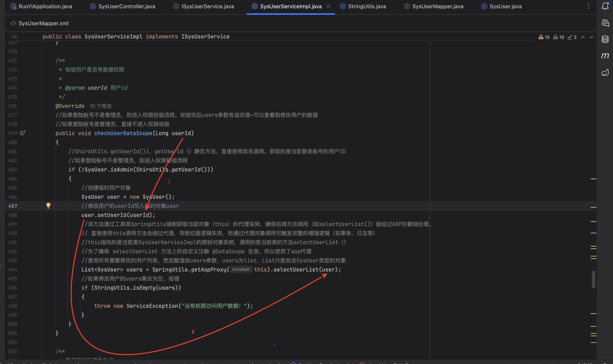Open the Notifications bell panel
This screenshot has height=364, width=613.
[605, 6]
